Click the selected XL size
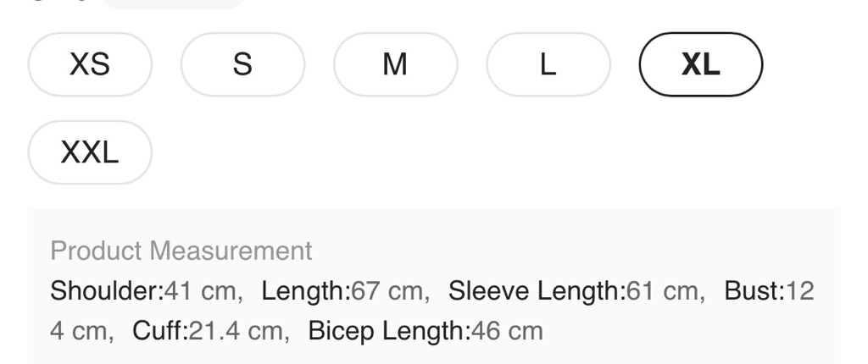 701,64
